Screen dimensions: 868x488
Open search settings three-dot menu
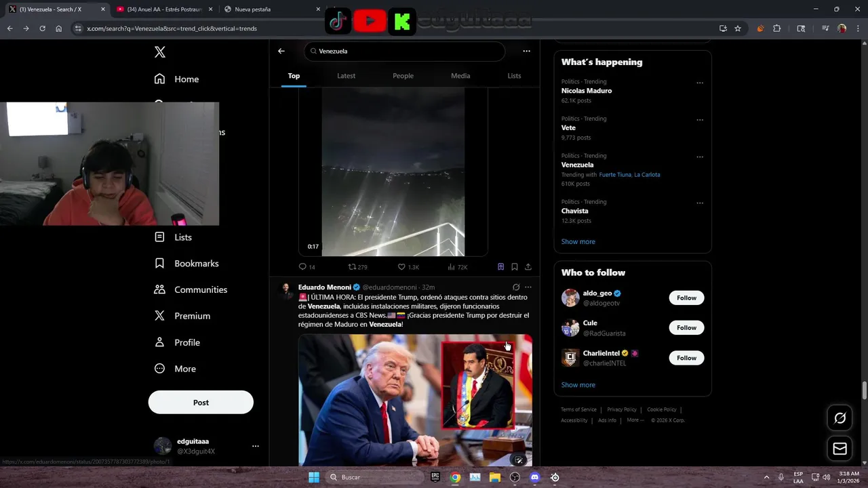point(526,51)
